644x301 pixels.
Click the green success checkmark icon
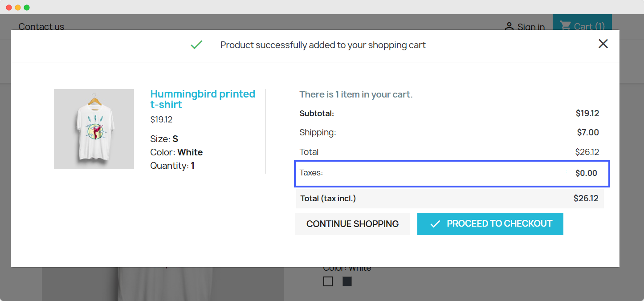coord(196,45)
